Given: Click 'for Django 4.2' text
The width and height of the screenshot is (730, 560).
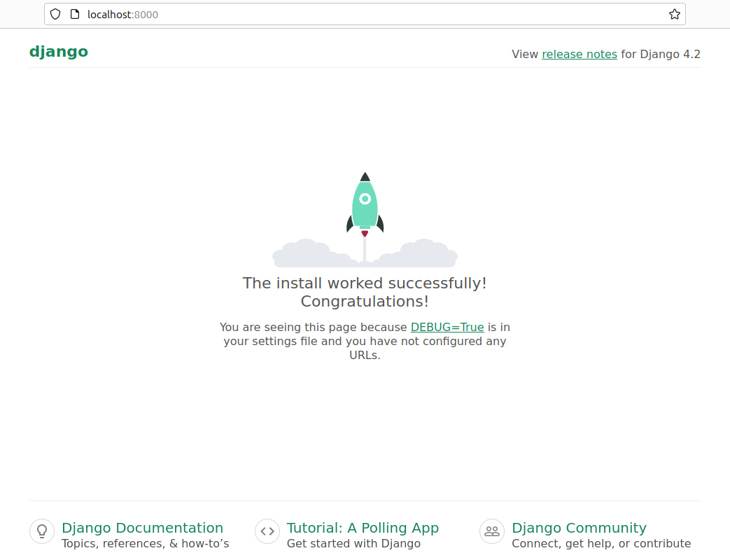Looking at the screenshot, I should pyautogui.click(x=661, y=54).
